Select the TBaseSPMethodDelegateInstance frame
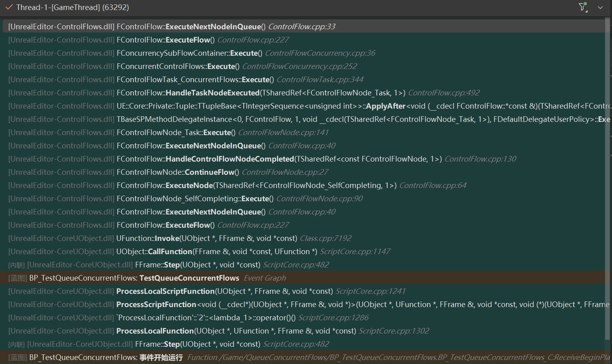Screen dimensions: 612x364 pyautogui.click(x=281, y=119)
